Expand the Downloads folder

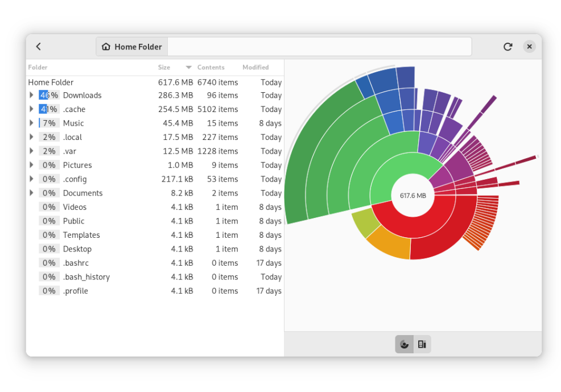[x=31, y=95]
